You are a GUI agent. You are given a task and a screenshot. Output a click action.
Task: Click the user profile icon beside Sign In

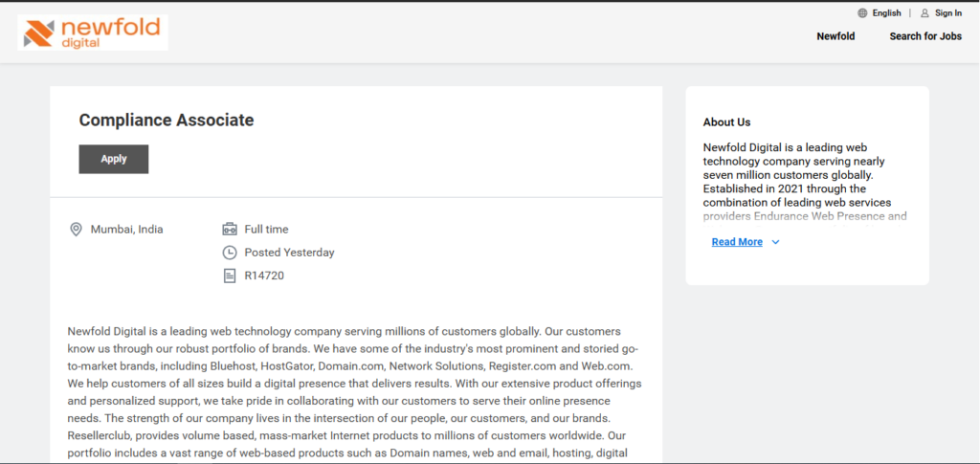(924, 13)
